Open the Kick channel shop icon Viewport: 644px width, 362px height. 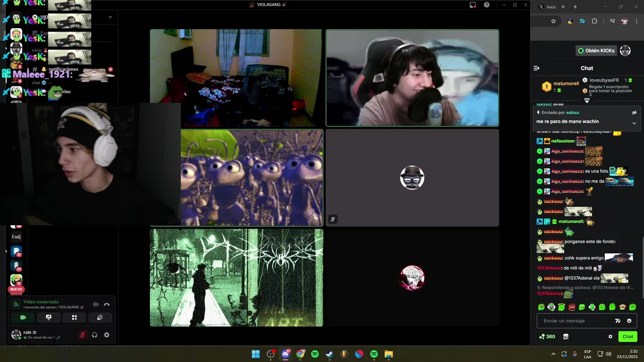(566, 336)
